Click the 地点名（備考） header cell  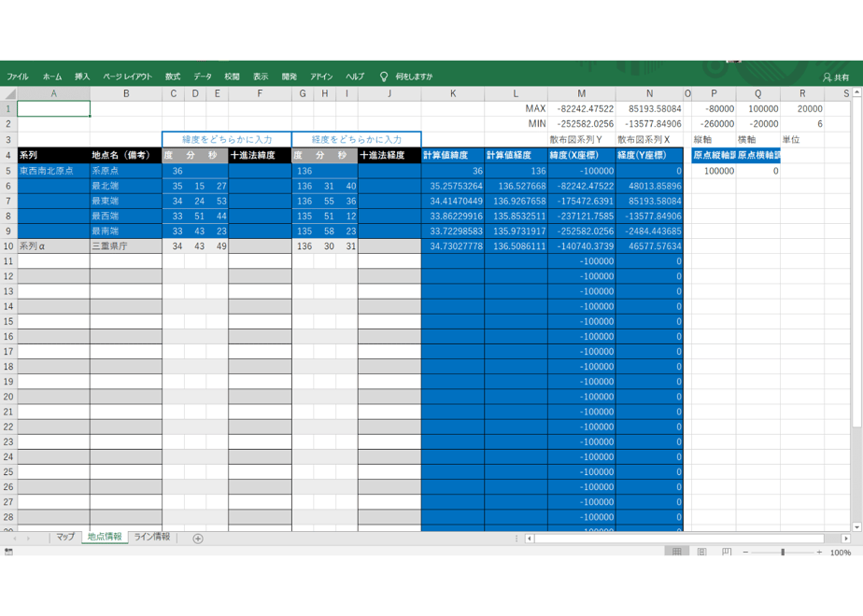(126, 155)
